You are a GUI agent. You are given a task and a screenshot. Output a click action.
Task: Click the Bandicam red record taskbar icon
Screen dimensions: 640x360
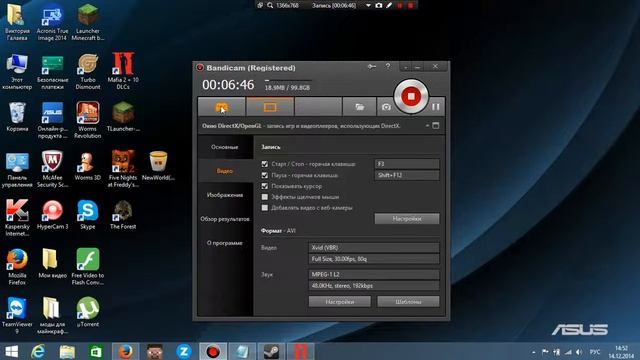(x=213, y=351)
